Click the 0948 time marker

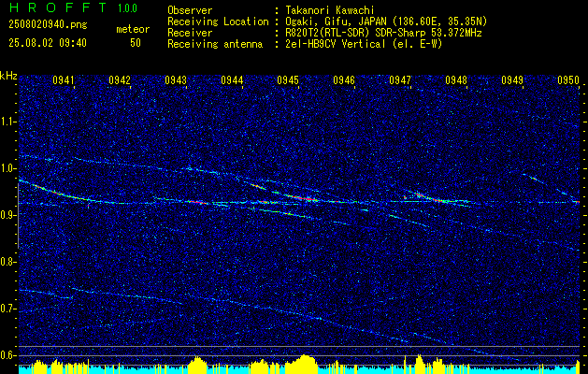[x=456, y=79]
